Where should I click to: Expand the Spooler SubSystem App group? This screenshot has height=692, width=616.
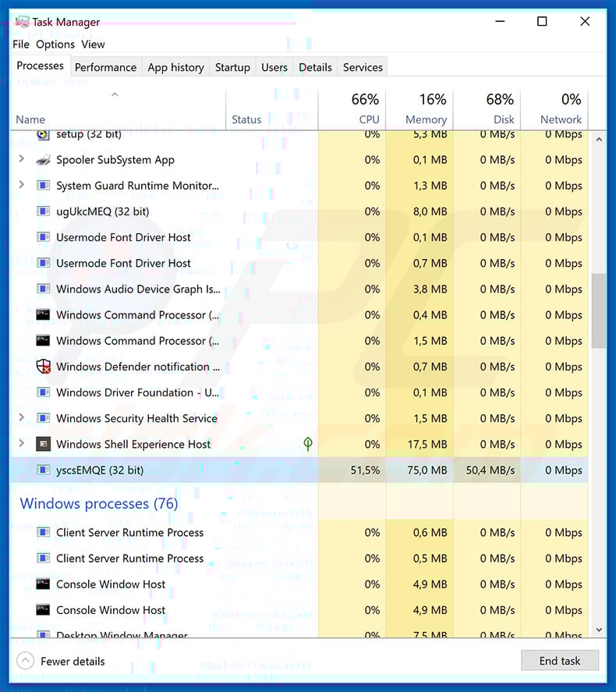[21, 159]
